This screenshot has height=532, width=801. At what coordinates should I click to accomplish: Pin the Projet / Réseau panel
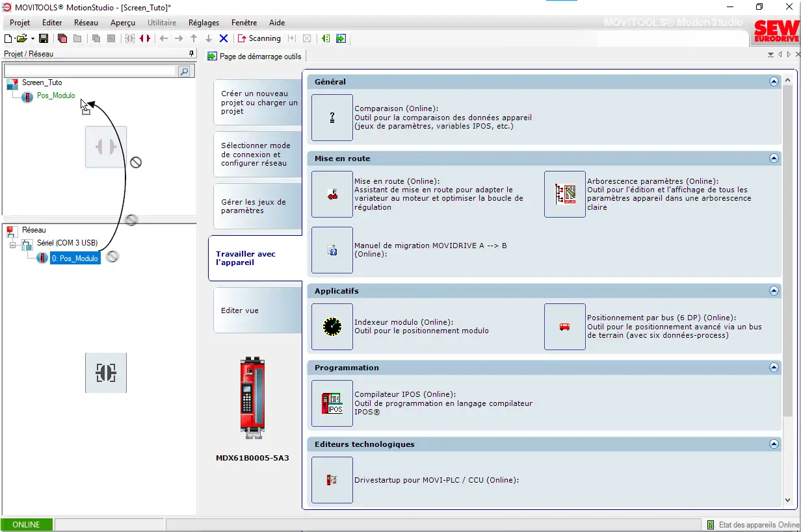point(191,54)
